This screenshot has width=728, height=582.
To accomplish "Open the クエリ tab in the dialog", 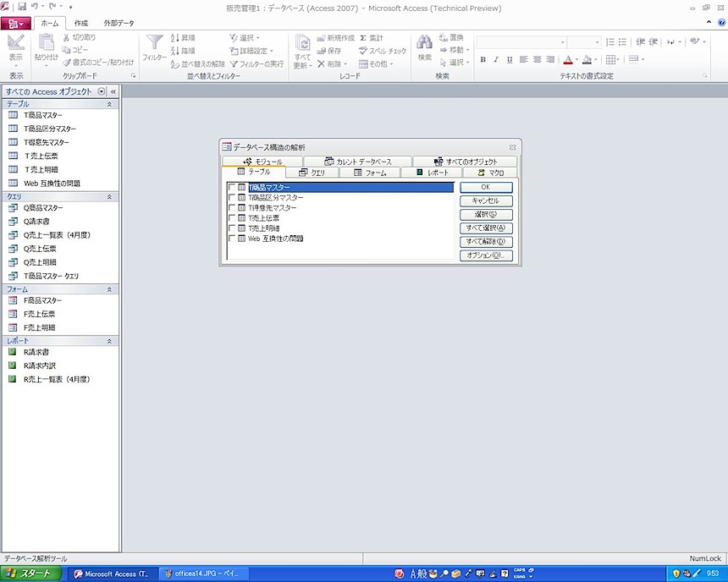I will 312,173.
